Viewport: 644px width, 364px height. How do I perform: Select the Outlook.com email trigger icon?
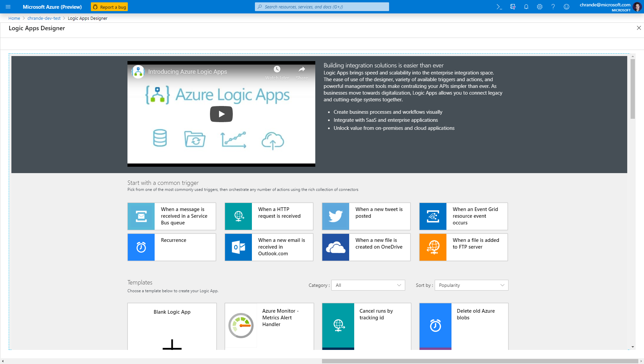[x=238, y=247]
